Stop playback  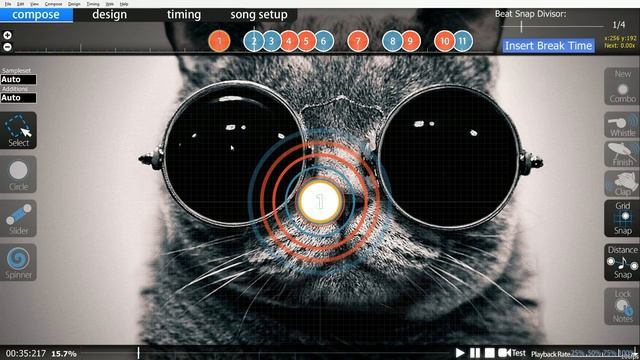pyautogui.click(x=490, y=353)
